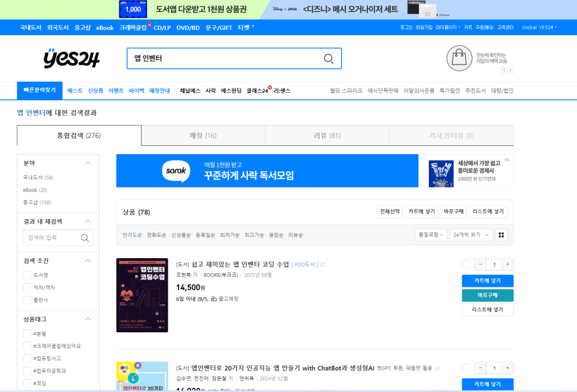Collapse the 분야 section
Image resolution: width=577 pixels, height=392 pixels.
88,163
